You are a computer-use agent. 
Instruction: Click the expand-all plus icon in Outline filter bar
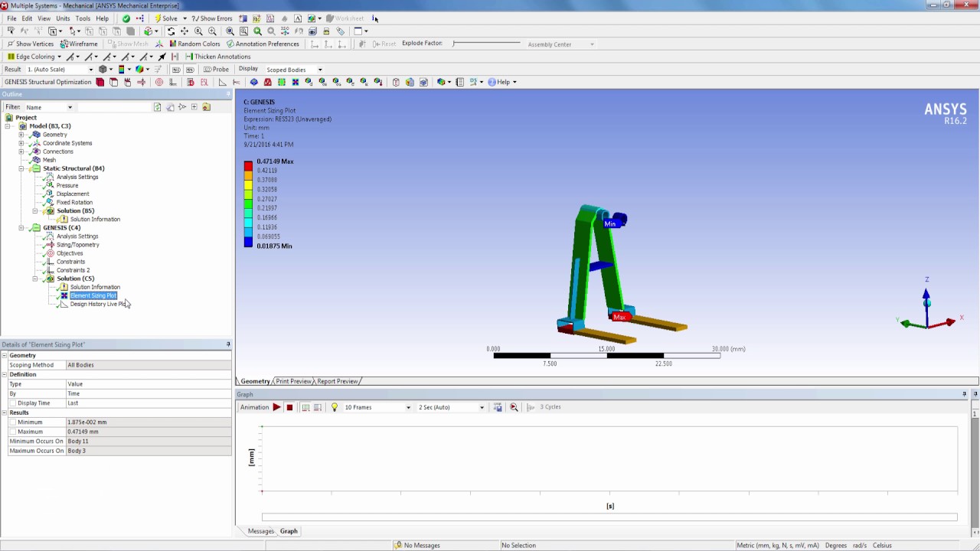click(194, 107)
